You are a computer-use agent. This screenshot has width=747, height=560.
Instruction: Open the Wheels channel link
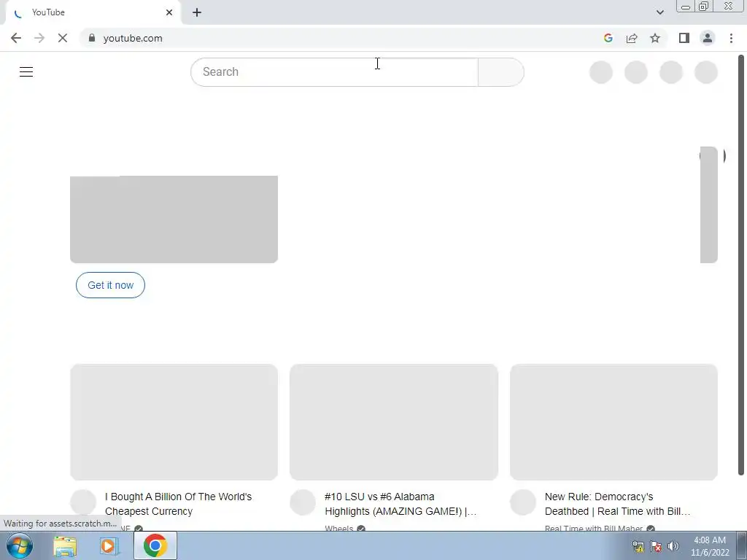[338, 528]
